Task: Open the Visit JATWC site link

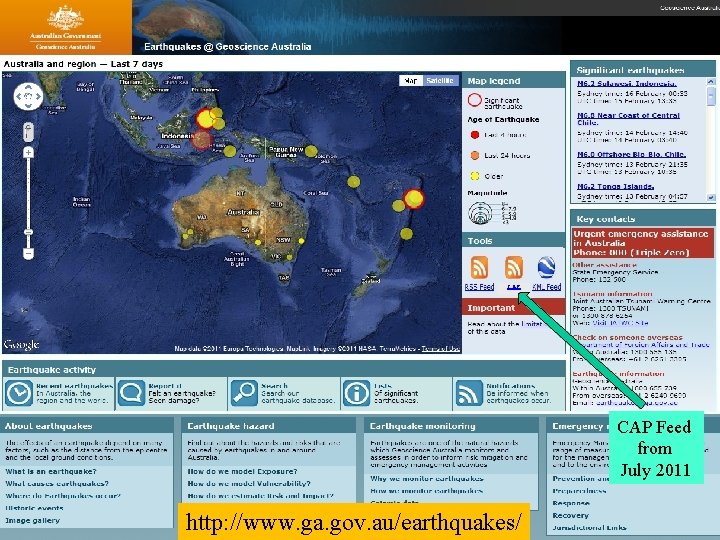Action: tap(620, 323)
